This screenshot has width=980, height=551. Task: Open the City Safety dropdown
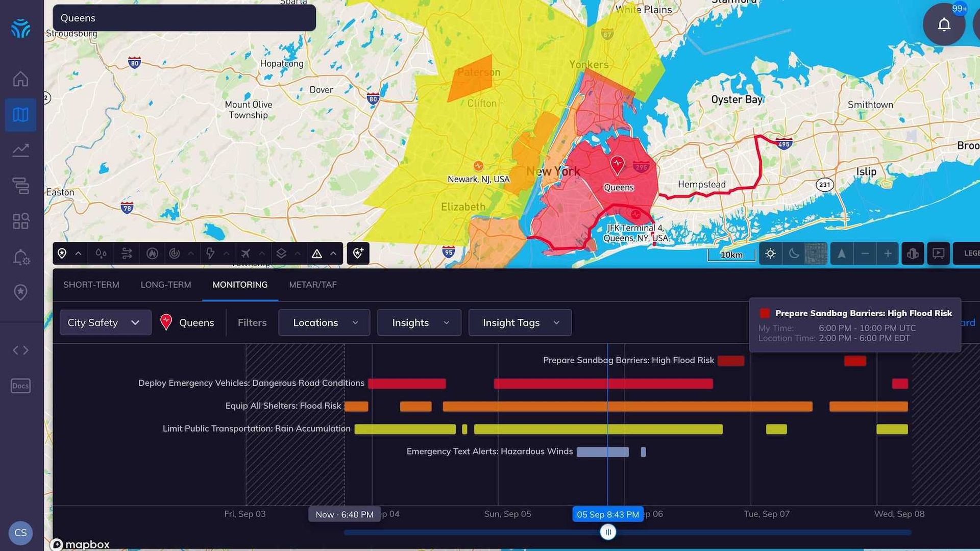tap(105, 322)
